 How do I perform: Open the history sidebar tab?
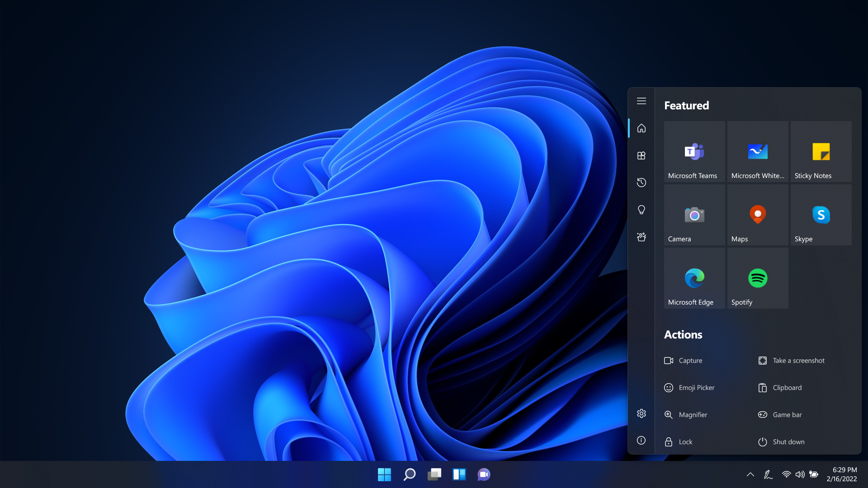641,183
